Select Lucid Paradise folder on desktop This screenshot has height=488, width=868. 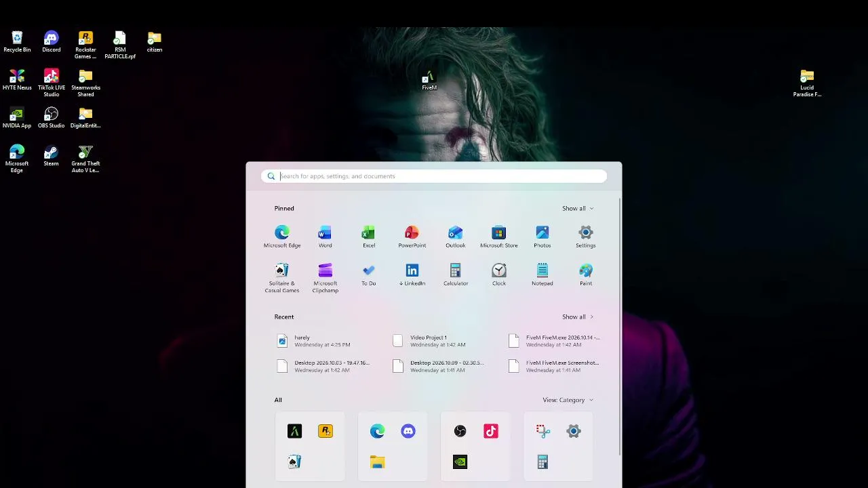click(x=807, y=83)
